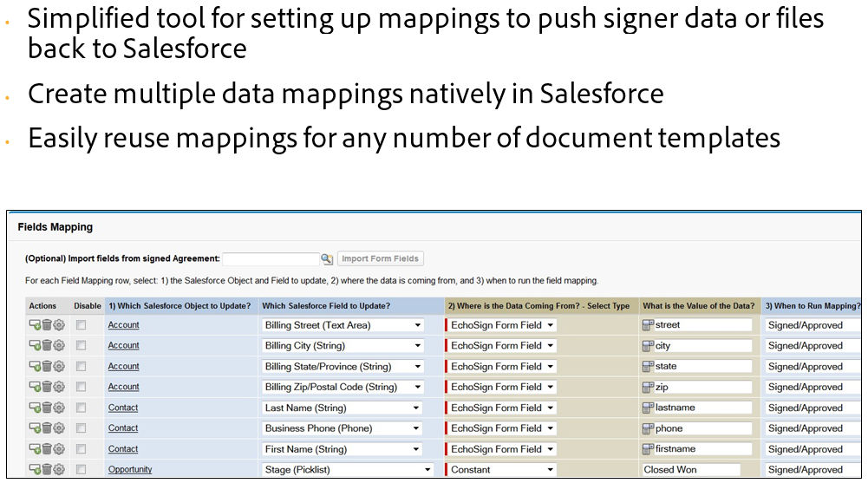Viewport: 868px width, 483px height.
Task: Click the add-row icon in the Billing Street row
Action: pyautogui.click(x=36, y=325)
